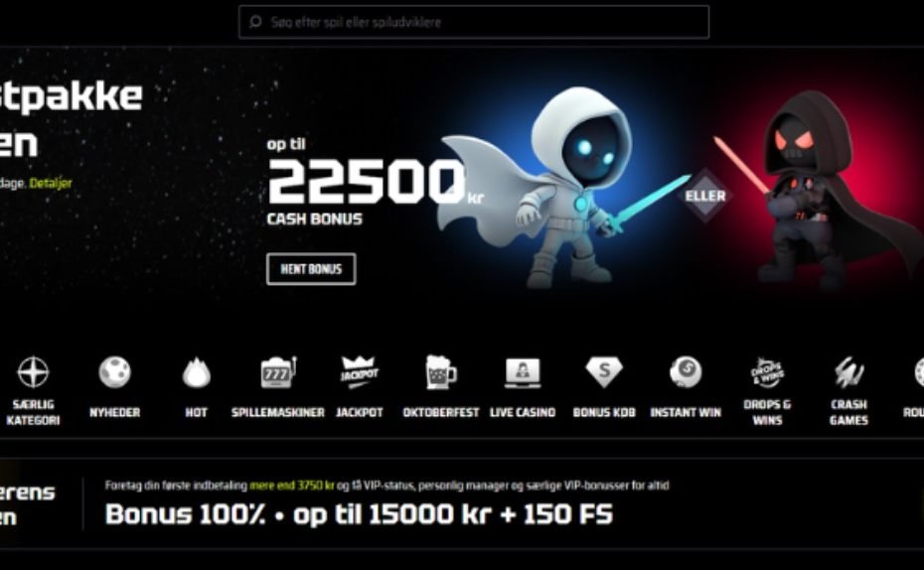
Task: Select the Oktoberfest beer mug icon
Action: (441, 371)
